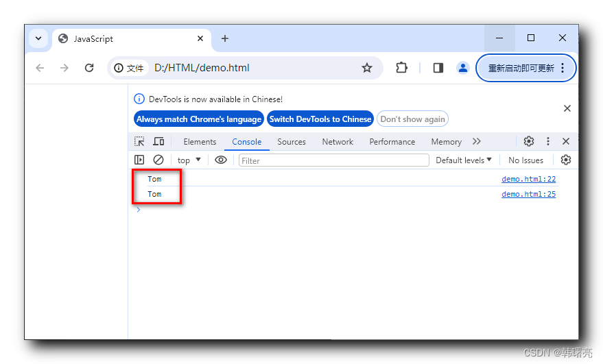Open console settings gear
603x364 pixels.
coord(566,160)
